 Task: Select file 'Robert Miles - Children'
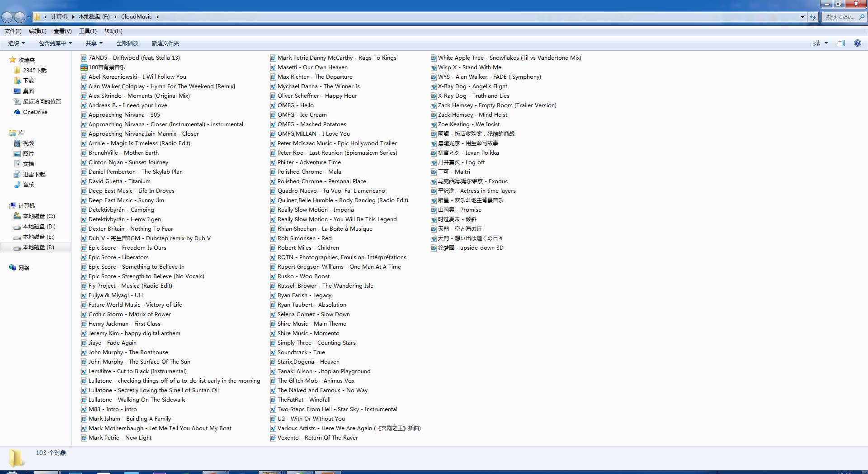(308, 248)
